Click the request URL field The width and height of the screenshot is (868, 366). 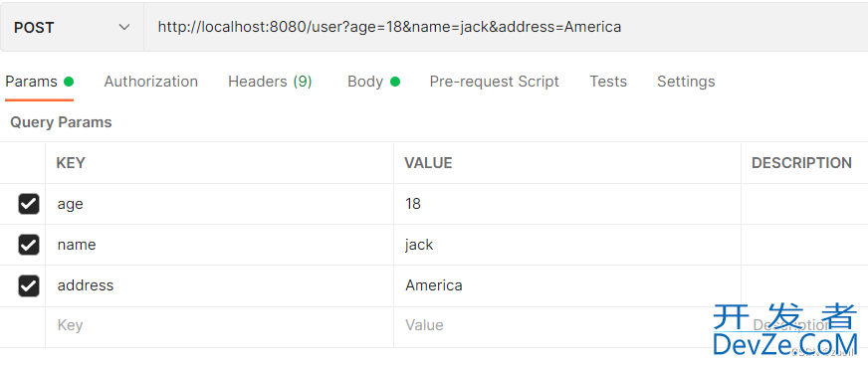pyautogui.click(x=506, y=27)
